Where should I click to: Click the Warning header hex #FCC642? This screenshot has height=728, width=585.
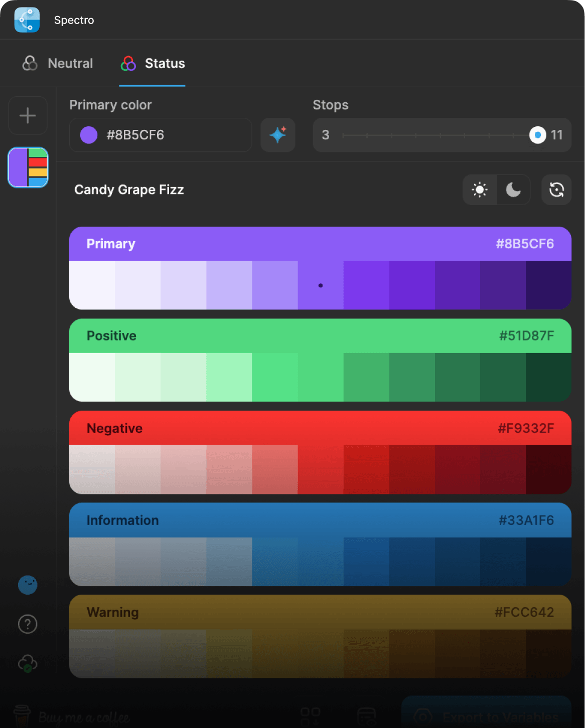pyautogui.click(x=524, y=612)
